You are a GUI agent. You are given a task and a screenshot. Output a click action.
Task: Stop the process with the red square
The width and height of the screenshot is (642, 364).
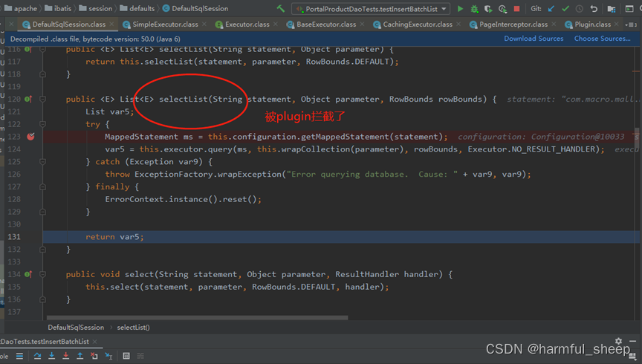pyautogui.click(x=516, y=9)
